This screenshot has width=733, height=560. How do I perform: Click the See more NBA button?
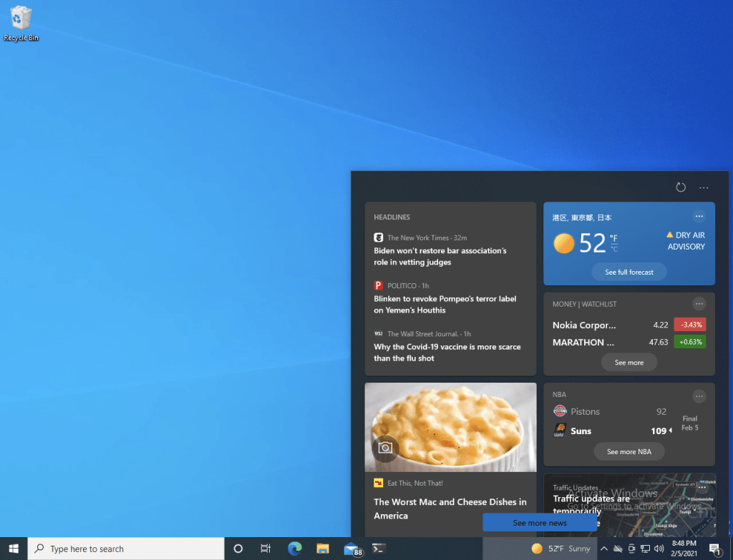[x=628, y=451]
